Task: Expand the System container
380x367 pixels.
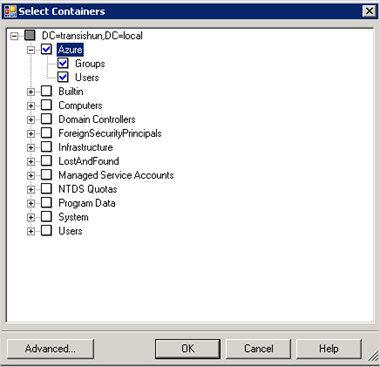Action: coord(31,217)
